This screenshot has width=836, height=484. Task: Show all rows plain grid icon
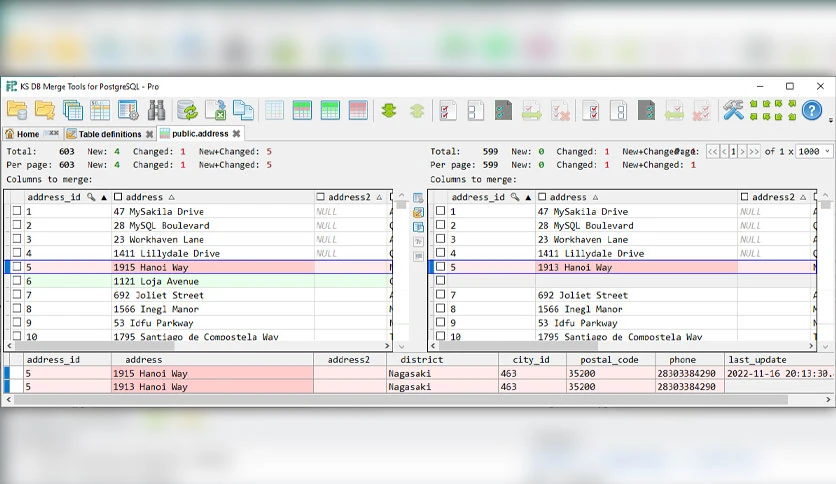click(274, 110)
